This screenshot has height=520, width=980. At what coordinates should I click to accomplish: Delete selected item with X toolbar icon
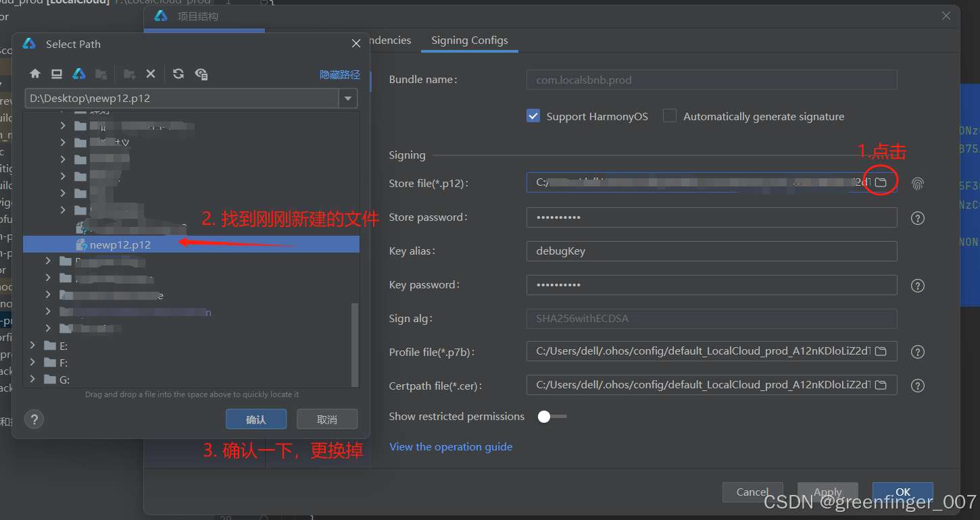(x=151, y=74)
